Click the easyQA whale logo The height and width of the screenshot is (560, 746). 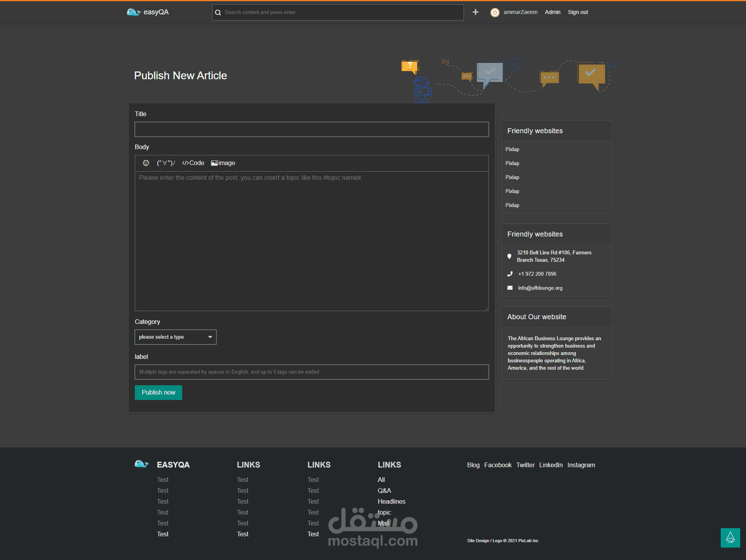click(134, 12)
